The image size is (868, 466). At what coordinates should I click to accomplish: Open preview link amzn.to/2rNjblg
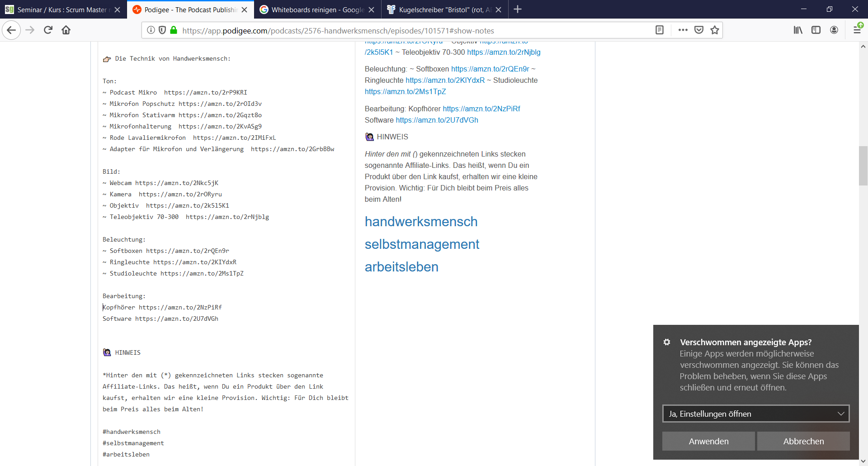pyautogui.click(x=504, y=52)
